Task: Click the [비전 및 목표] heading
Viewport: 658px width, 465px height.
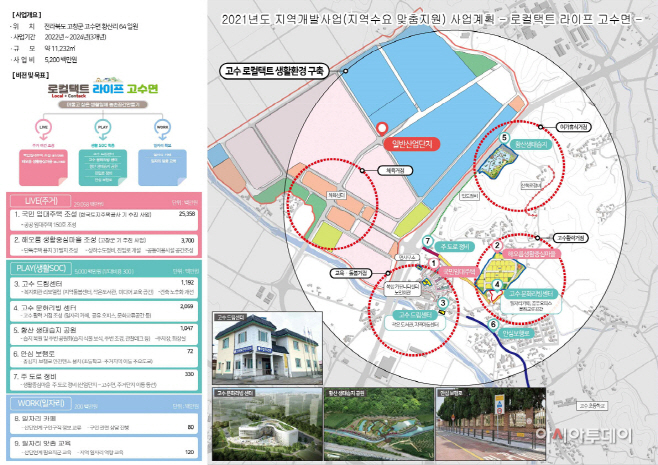Action: tap(31, 75)
